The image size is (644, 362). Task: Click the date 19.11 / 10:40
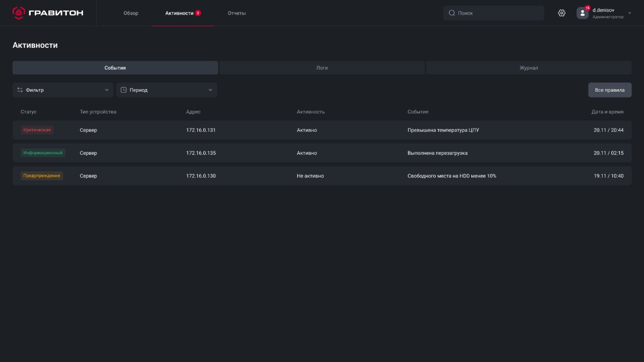(608, 176)
